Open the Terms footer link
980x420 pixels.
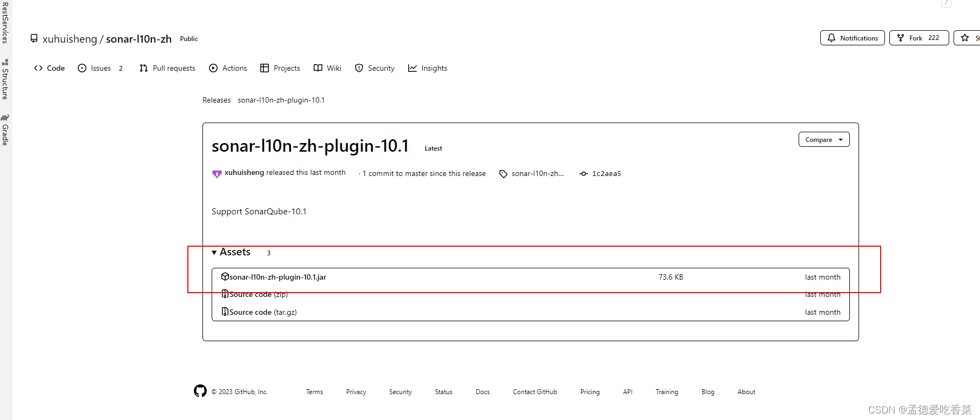314,392
